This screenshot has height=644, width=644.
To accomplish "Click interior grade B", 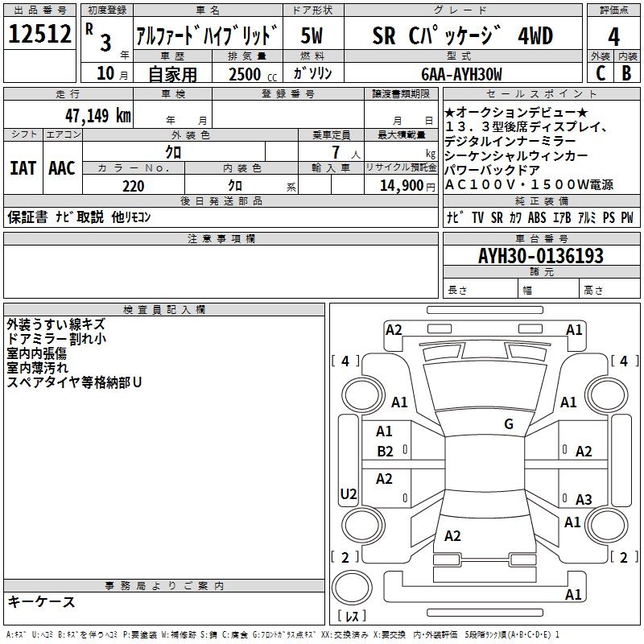I will point(626,73).
